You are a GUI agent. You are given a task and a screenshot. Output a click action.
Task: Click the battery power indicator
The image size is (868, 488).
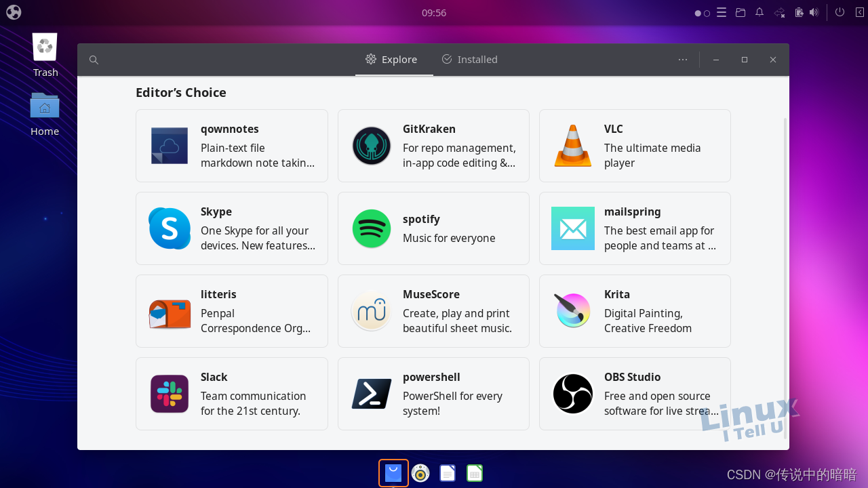(x=799, y=12)
